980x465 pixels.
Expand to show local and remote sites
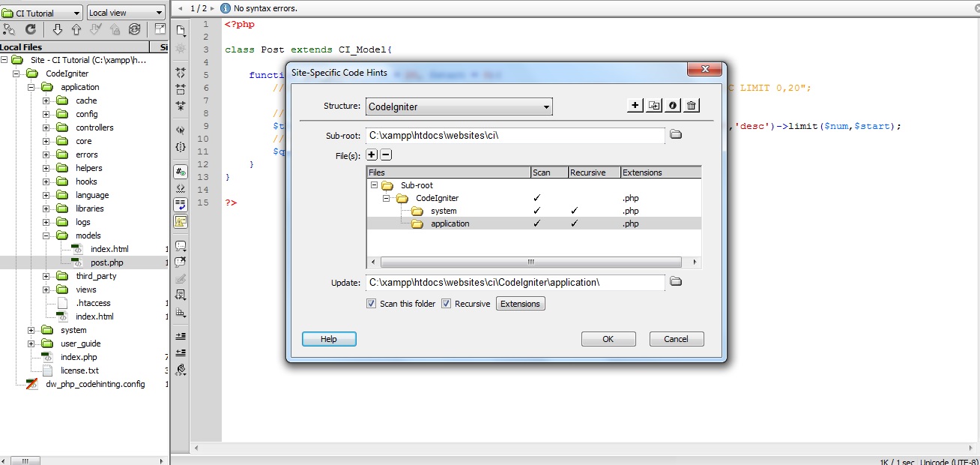[x=159, y=29]
